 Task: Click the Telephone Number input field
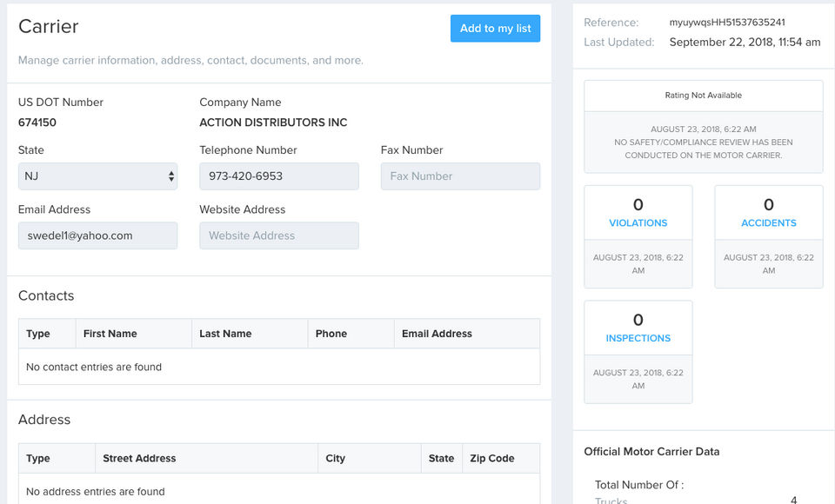(279, 176)
